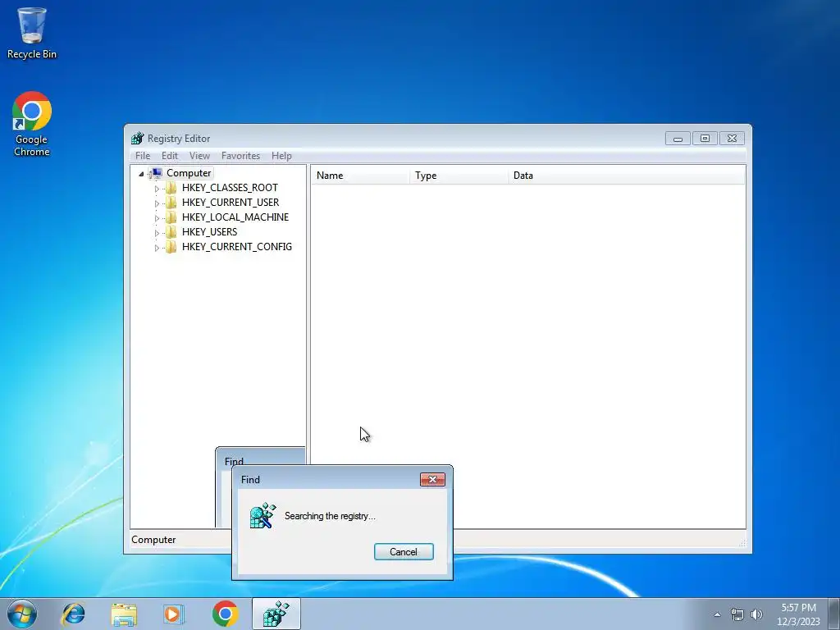Image resolution: width=840 pixels, height=630 pixels.
Task: Select the Computer root node icon
Action: point(157,173)
